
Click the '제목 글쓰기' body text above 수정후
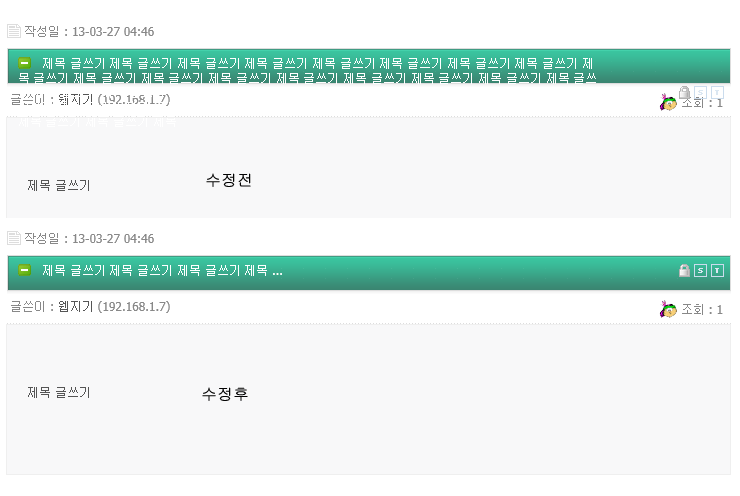coord(59,393)
